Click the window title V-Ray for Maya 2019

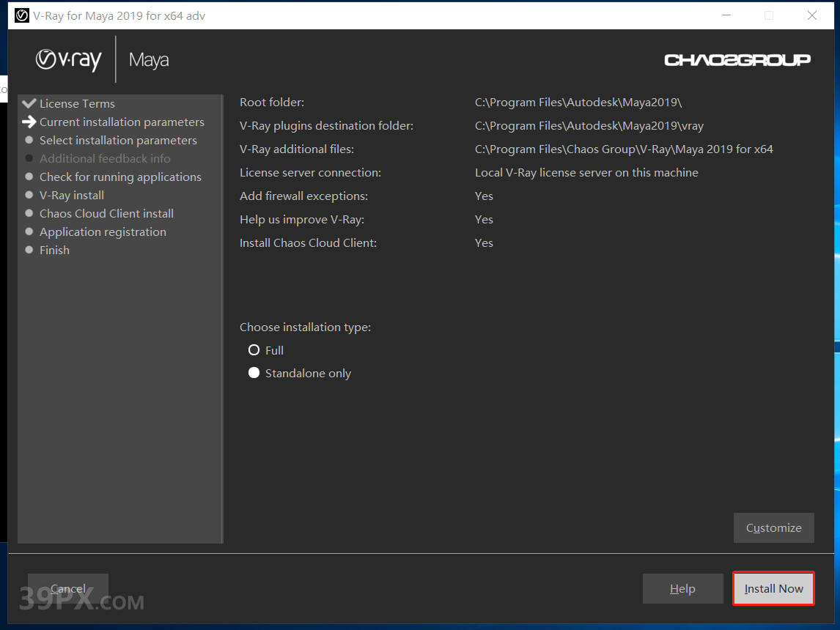119,16
